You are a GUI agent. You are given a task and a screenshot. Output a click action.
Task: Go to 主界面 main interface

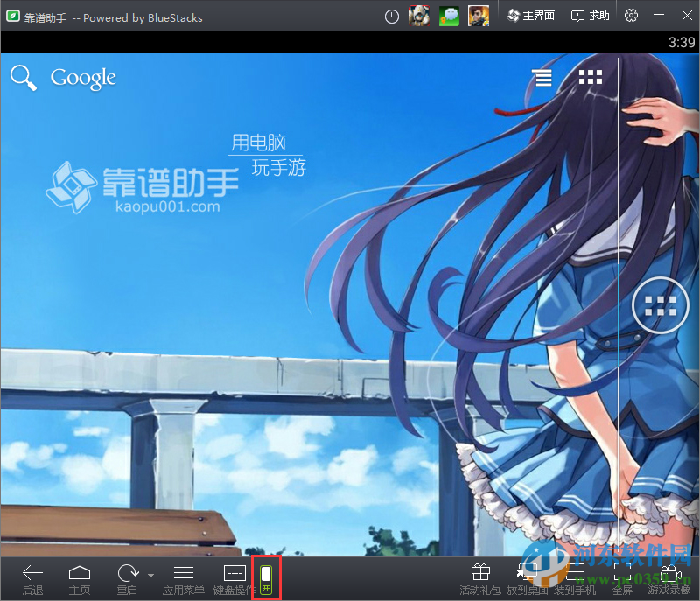click(531, 16)
